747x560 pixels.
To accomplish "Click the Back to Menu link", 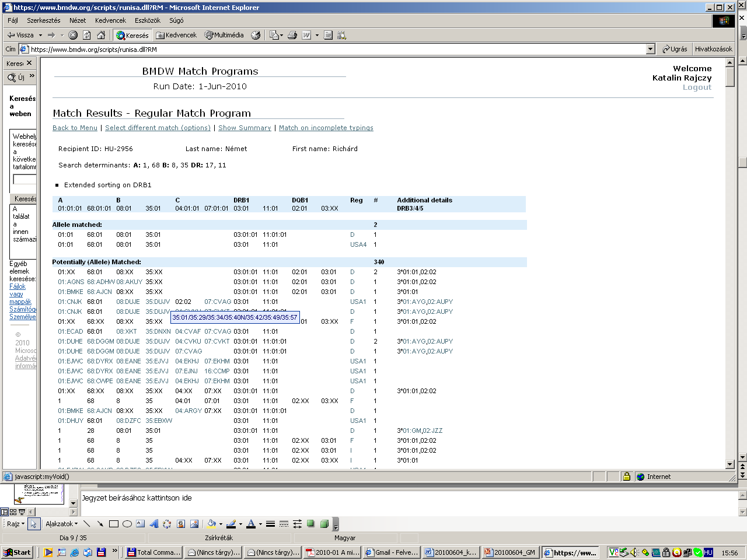I will (75, 128).
